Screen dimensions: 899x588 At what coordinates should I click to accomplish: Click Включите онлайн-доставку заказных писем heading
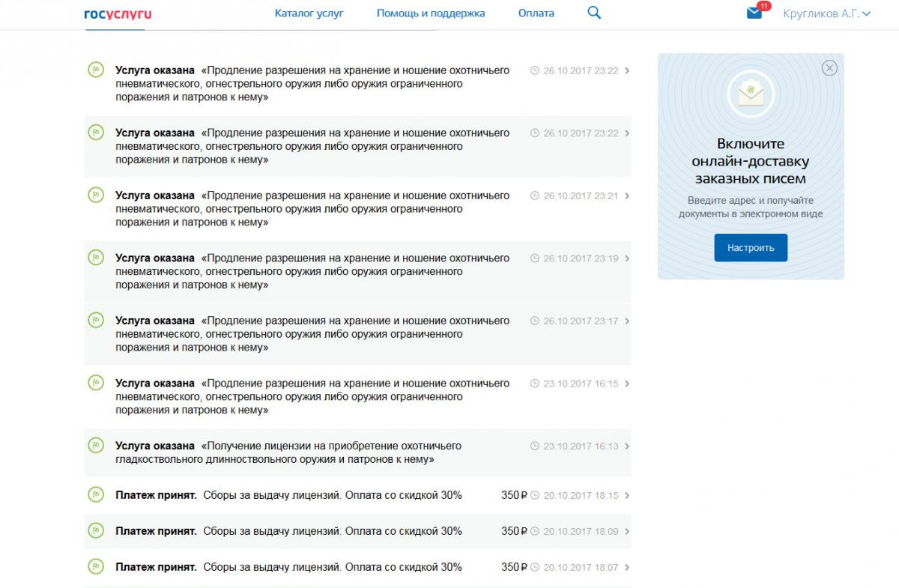751,161
